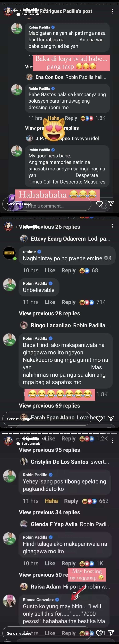Click "See translation" in the top story
Screen dimensions: 119x644
click(x=32, y=15)
